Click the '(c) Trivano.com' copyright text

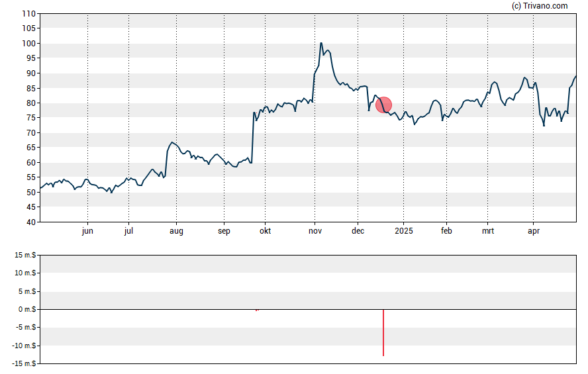coord(540,5)
